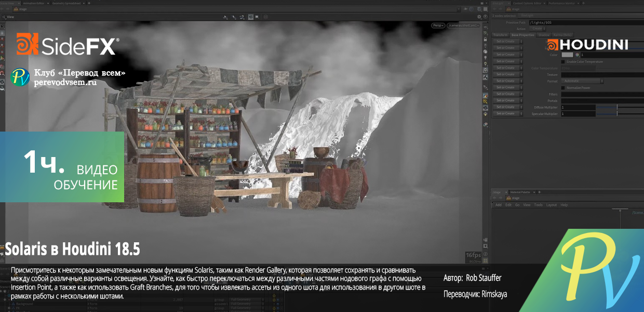This screenshot has width=644, height=312.
Task: Open the Action dropdown set to Create
Action: coord(538,29)
